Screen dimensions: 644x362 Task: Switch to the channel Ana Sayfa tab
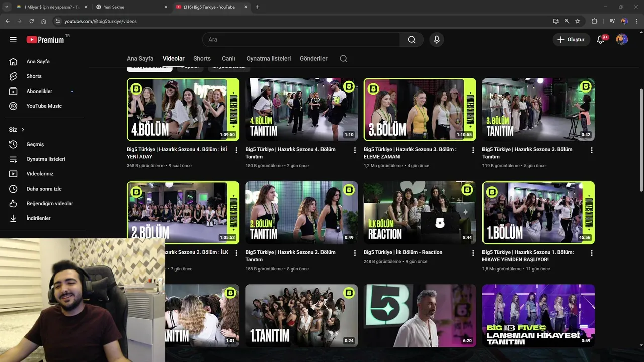tap(140, 59)
